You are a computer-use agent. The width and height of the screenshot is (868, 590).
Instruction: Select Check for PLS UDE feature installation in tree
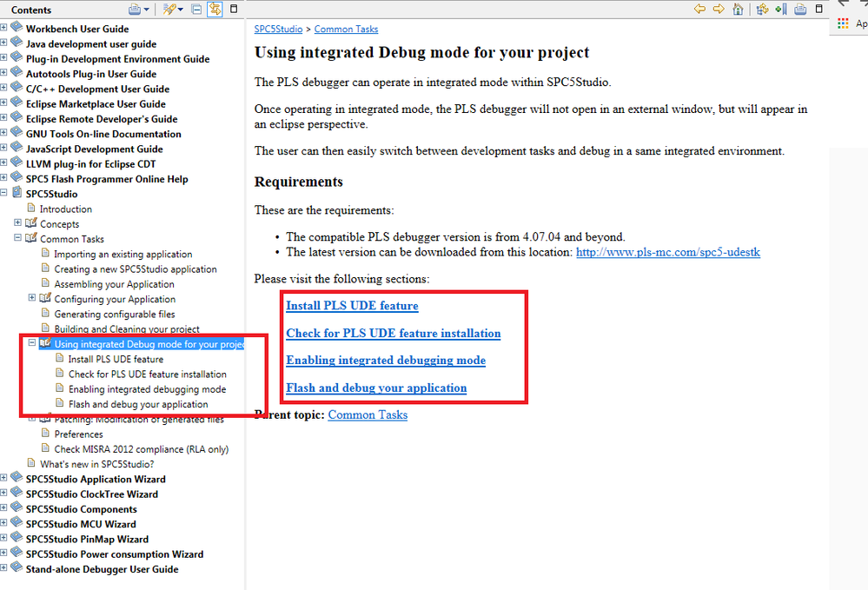click(147, 375)
